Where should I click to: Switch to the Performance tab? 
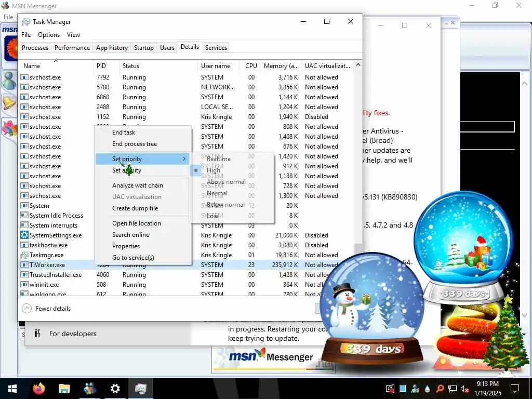(x=72, y=47)
